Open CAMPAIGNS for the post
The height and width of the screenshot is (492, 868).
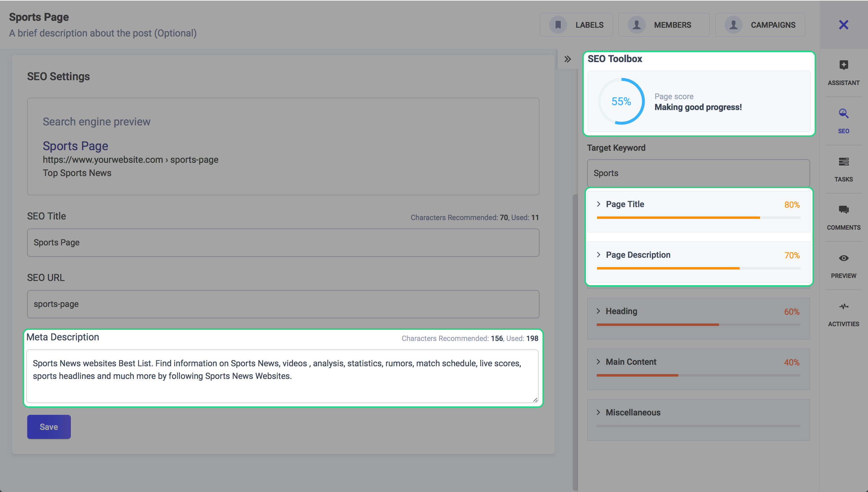click(759, 25)
